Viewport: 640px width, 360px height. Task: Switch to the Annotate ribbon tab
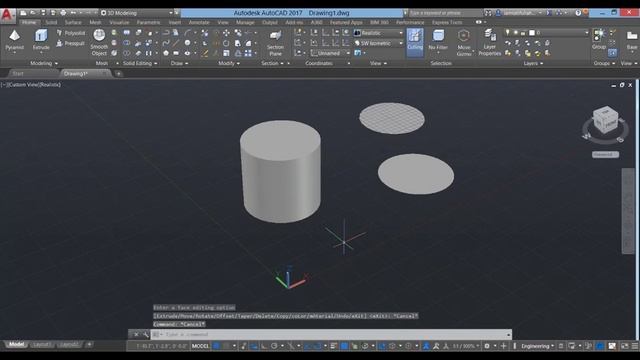coord(199,22)
